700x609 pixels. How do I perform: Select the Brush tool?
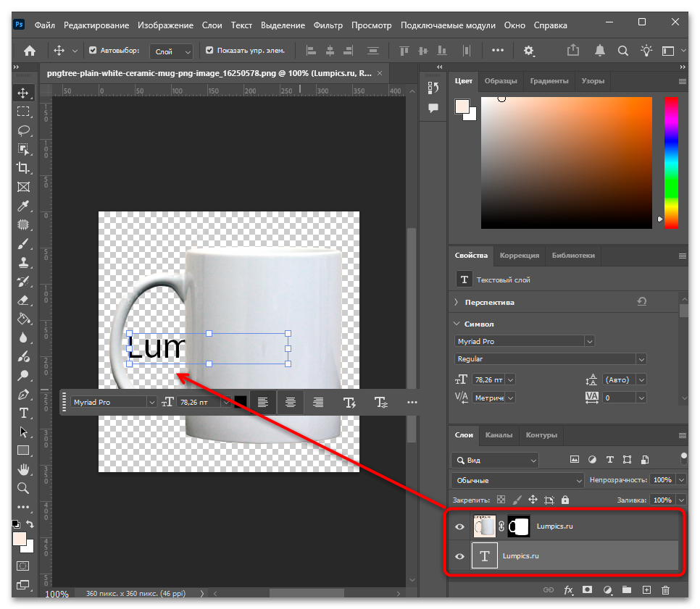23,243
